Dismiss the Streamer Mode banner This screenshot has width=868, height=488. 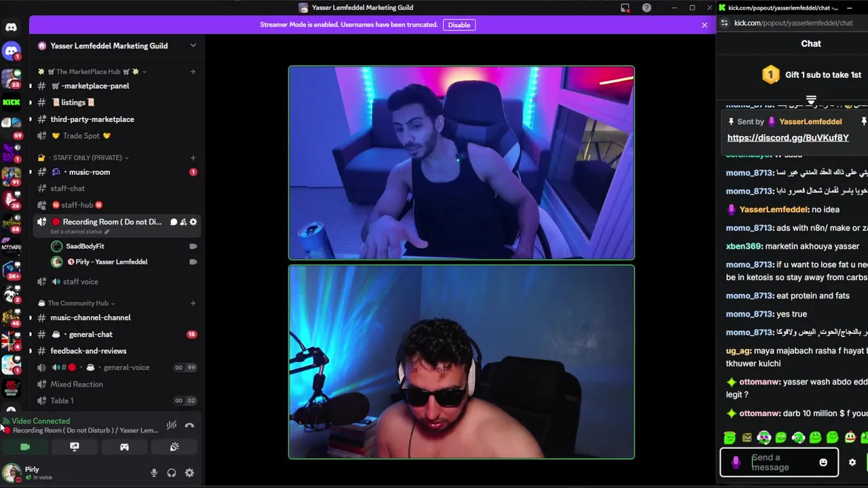[704, 25]
